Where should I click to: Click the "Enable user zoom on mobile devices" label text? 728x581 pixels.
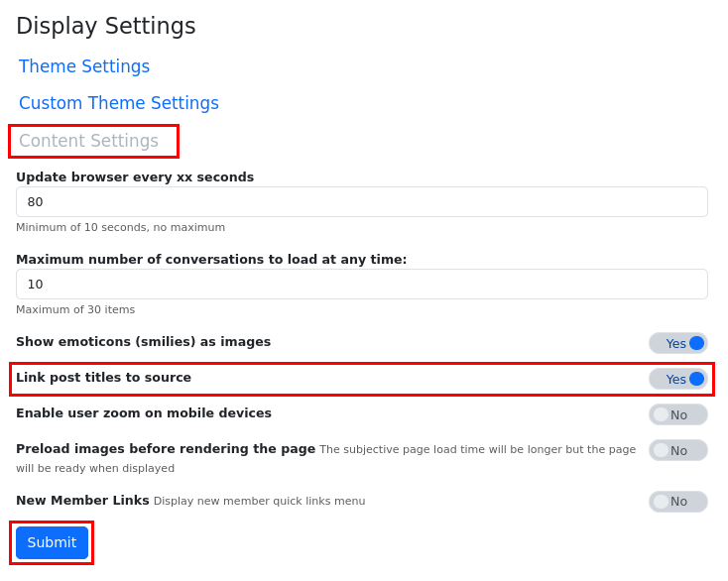pyautogui.click(x=144, y=413)
